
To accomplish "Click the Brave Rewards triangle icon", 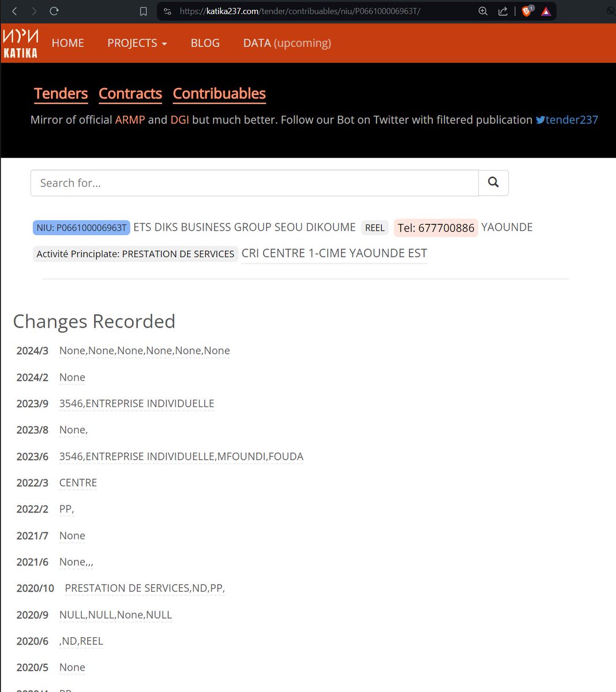I will click(x=546, y=12).
